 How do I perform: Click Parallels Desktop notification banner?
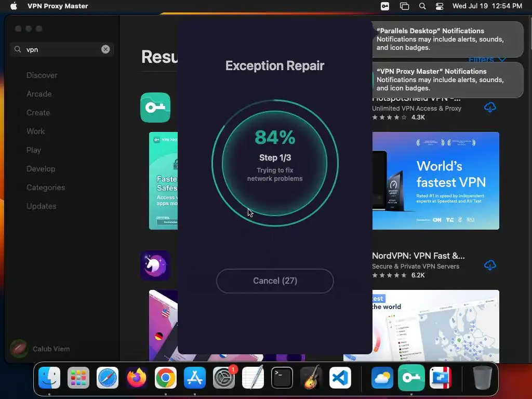[x=448, y=39]
